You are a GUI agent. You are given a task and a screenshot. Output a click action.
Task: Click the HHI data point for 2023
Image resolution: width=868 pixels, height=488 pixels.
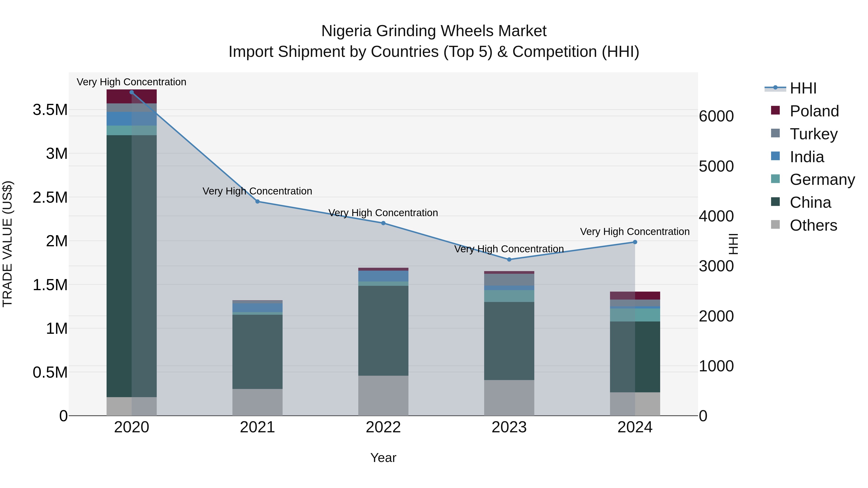pos(509,259)
